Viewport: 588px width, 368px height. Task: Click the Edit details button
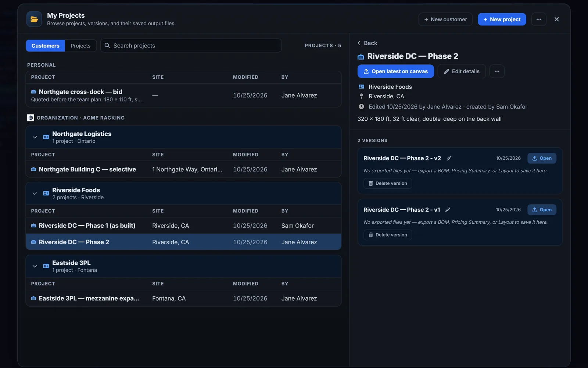click(x=462, y=71)
